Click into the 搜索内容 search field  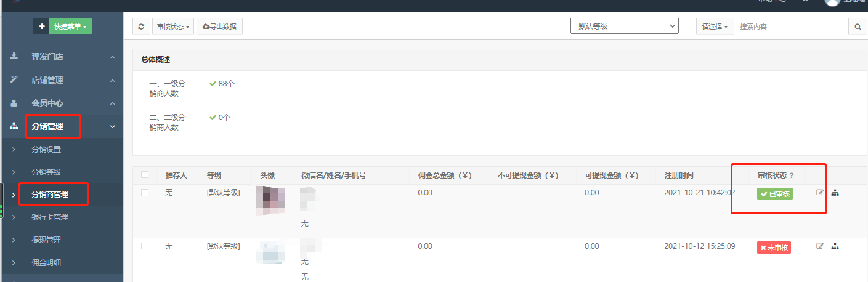tap(790, 26)
